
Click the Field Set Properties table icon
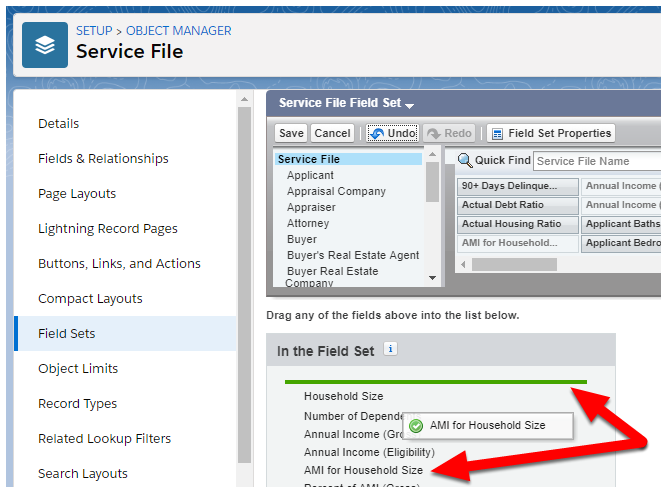(x=497, y=134)
